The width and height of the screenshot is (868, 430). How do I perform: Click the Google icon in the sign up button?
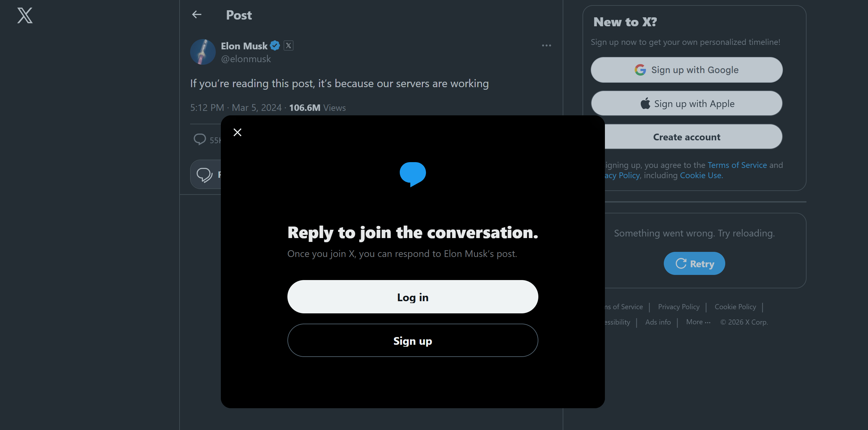point(640,70)
